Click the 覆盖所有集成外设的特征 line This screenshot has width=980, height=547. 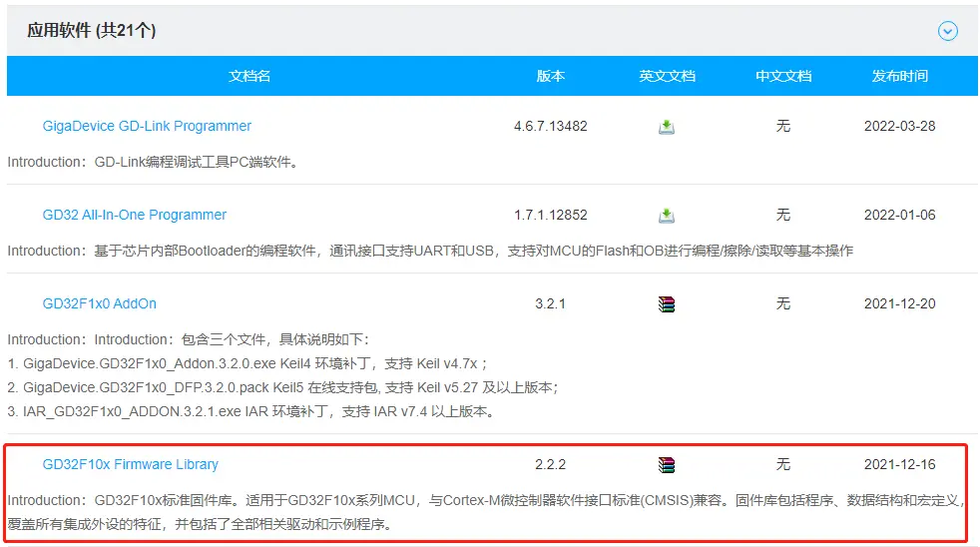[x=202, y=524]
